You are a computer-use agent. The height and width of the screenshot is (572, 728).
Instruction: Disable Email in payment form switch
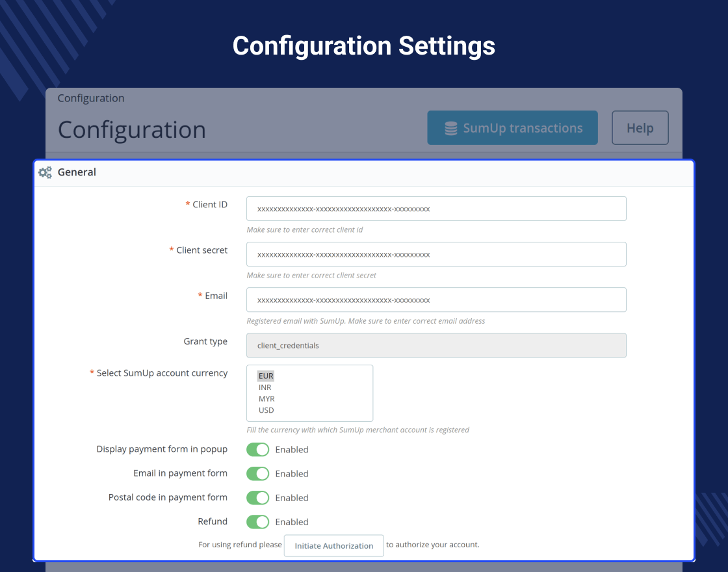[x=257, y=474]
